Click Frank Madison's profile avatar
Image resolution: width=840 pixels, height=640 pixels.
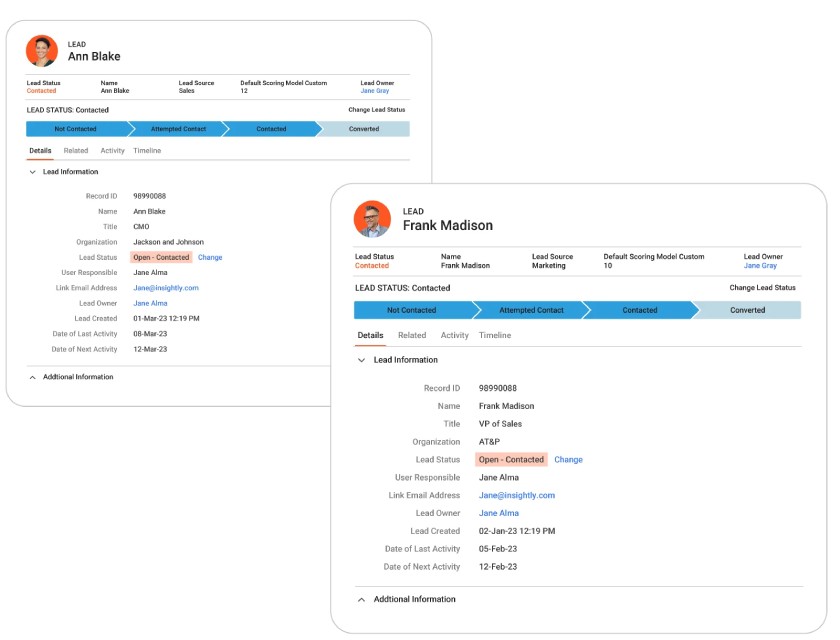pyautogui.click(x=372, y=219)
